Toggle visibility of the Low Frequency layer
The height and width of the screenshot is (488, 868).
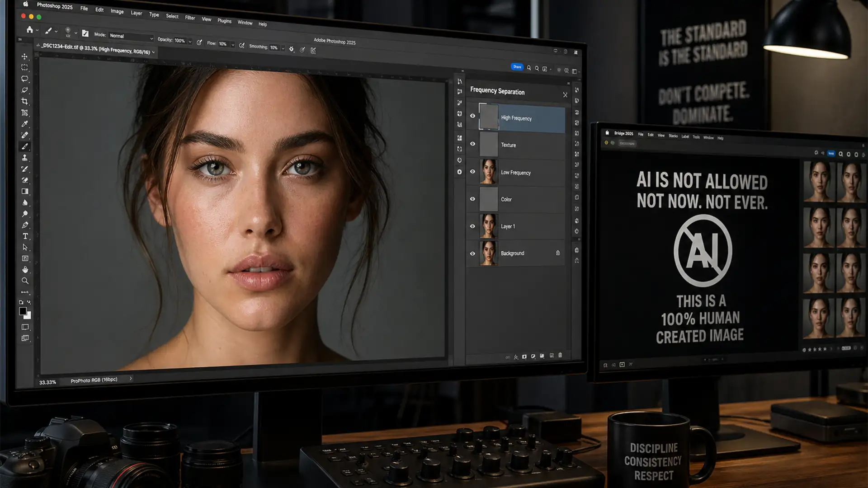[473, 172]
